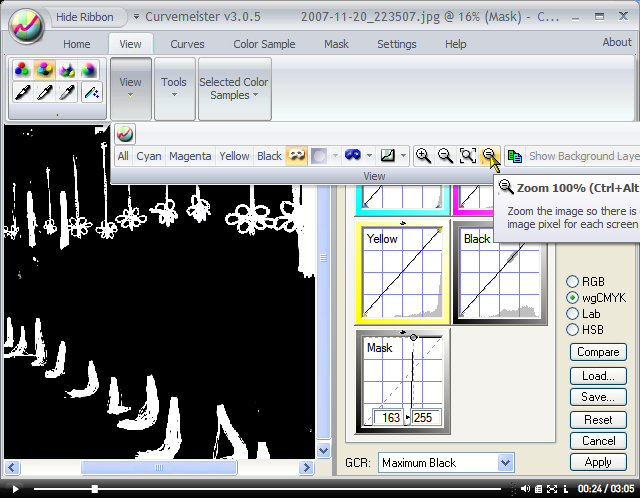The width and height of the screenshot is (640, 498).
Task: Click the blue mask icon
Action: [x=353, y=156]
